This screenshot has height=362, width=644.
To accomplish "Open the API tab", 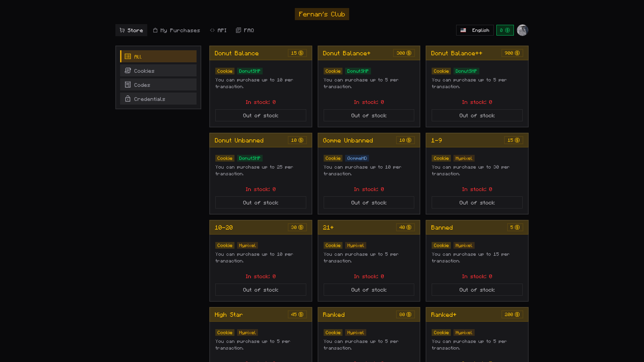I will 218,30.
